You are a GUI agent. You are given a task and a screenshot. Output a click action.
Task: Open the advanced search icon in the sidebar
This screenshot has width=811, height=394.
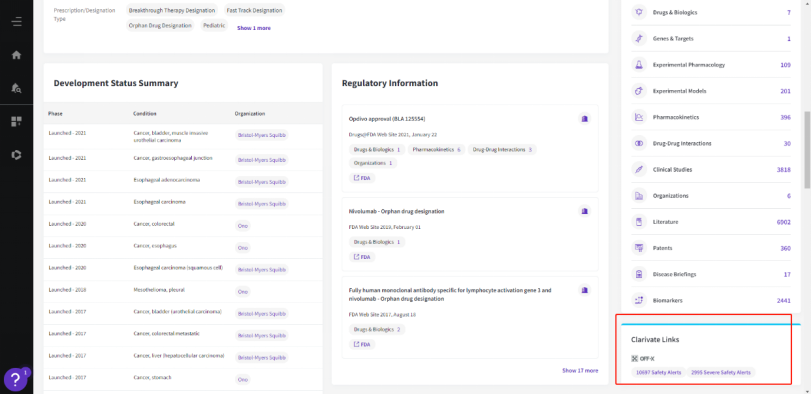[17, 88]
